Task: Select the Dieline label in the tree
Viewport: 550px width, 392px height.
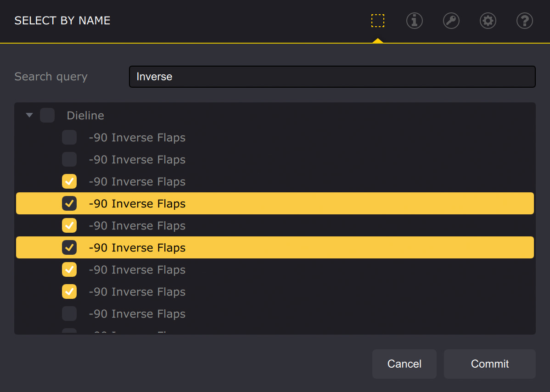Action: click(x=85, y=115)
